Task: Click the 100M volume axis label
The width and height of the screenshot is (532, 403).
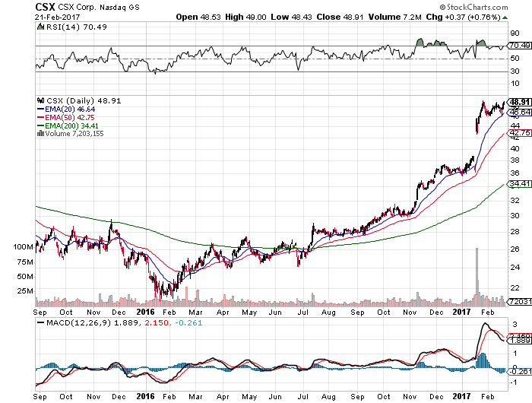Action: point(24,247)
